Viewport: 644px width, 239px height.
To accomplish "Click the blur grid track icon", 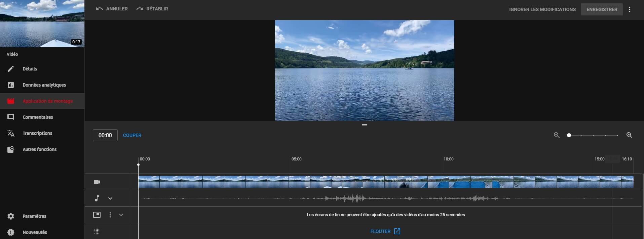I will pos(97,231).
